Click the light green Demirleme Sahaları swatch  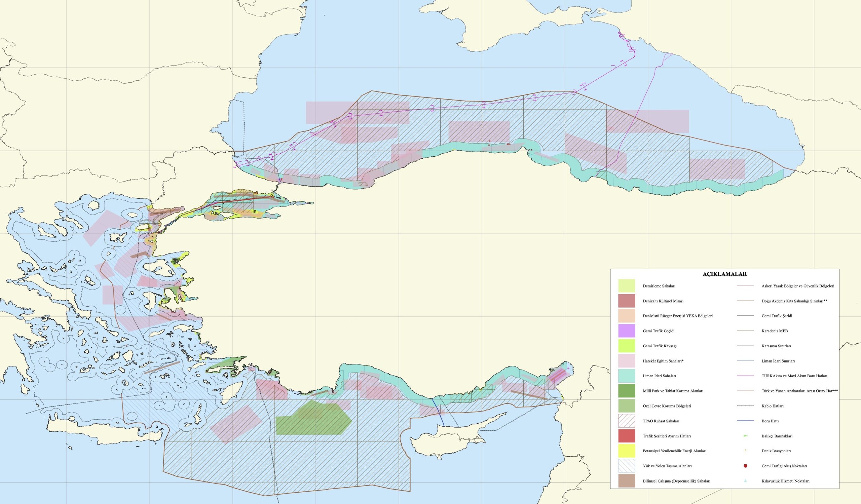tap(626, 286)
